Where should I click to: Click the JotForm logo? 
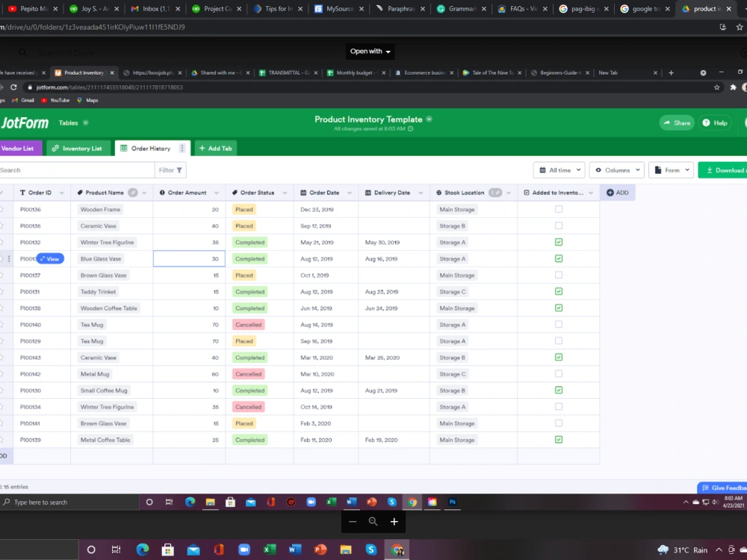coord(25,123)
